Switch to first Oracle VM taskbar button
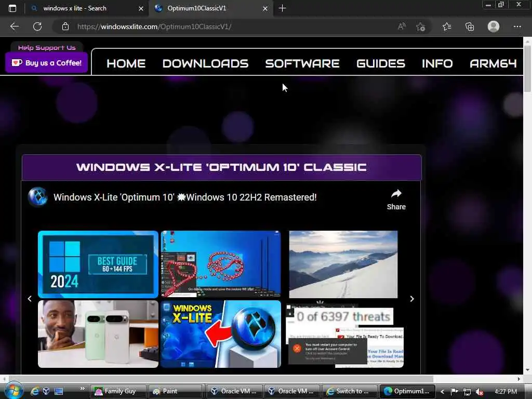Viewport: 532px width, 399px height. (234, 391)
